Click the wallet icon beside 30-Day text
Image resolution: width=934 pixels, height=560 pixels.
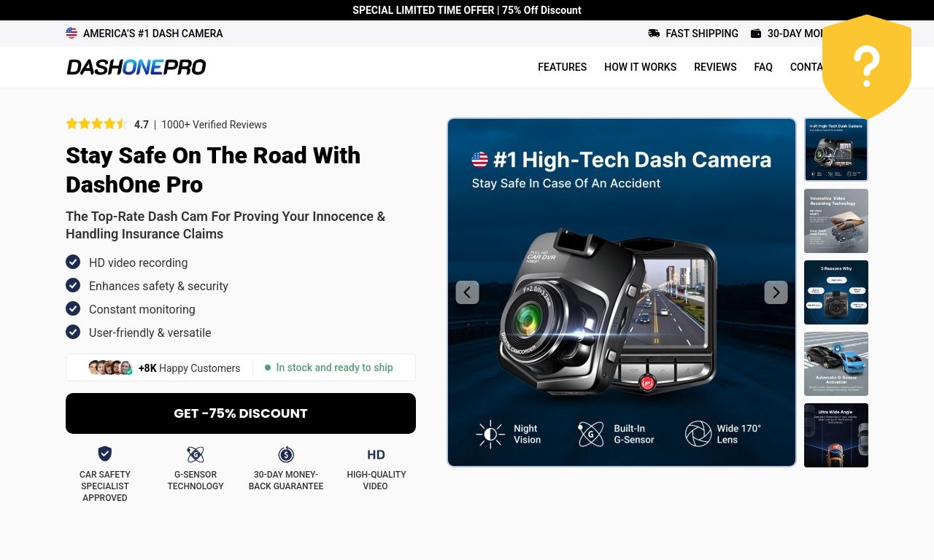(x=756, y=34)
